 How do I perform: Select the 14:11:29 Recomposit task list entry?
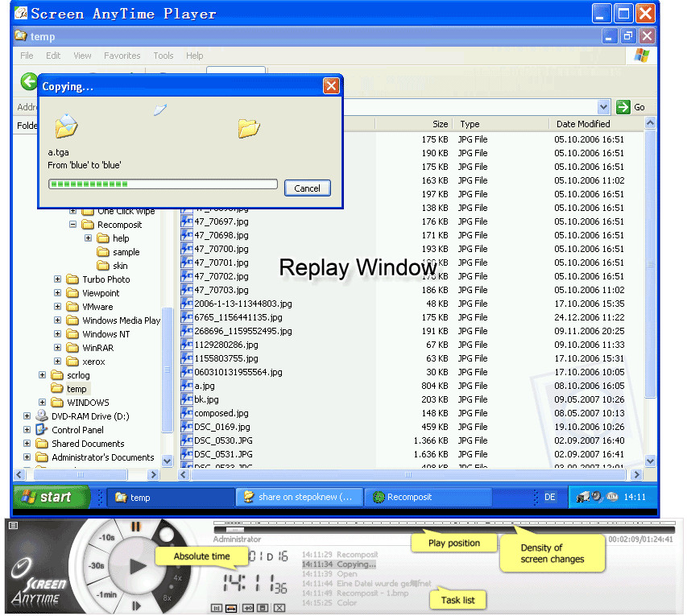coord(340,555)
